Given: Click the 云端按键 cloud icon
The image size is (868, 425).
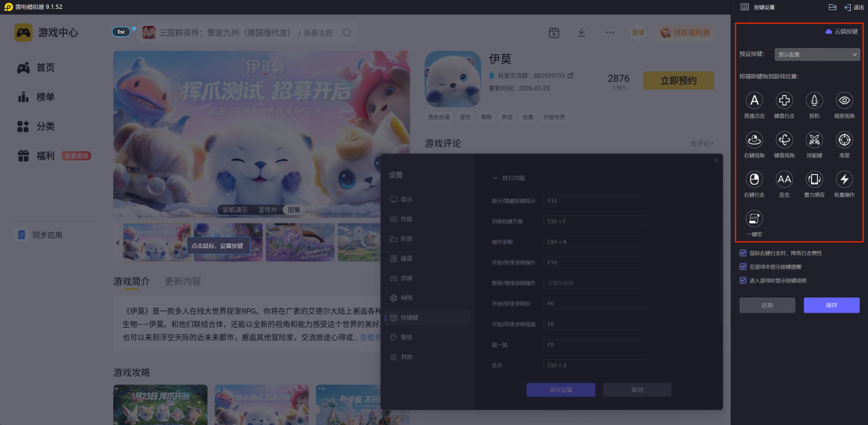Looking at the screenshot, I should [x=829, y=32].
